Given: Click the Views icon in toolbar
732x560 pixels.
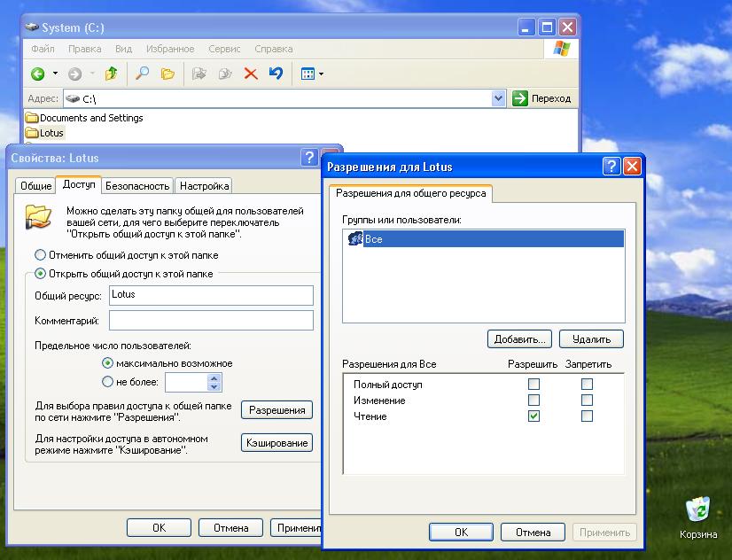Looking at the screenshot, I should pos(308,74).
